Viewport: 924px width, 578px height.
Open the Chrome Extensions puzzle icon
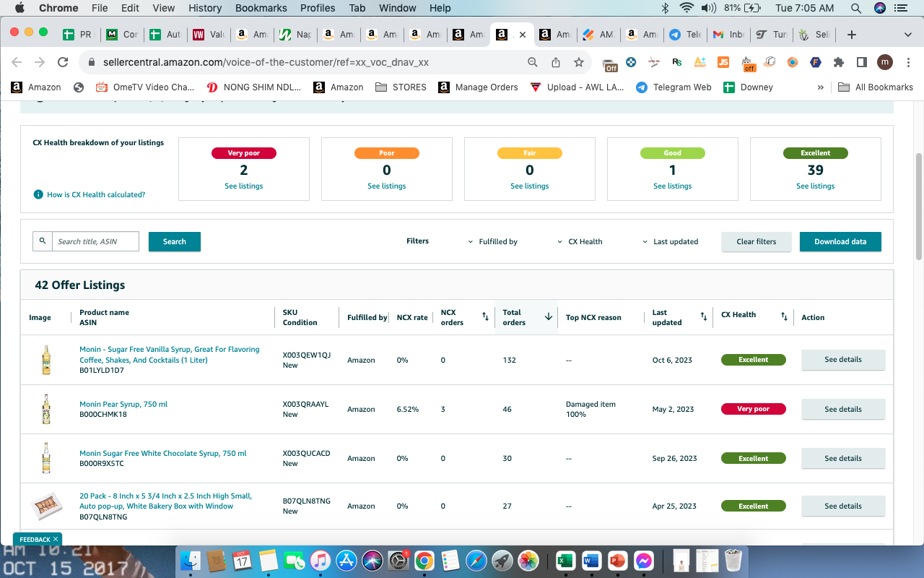pos(839,62)
